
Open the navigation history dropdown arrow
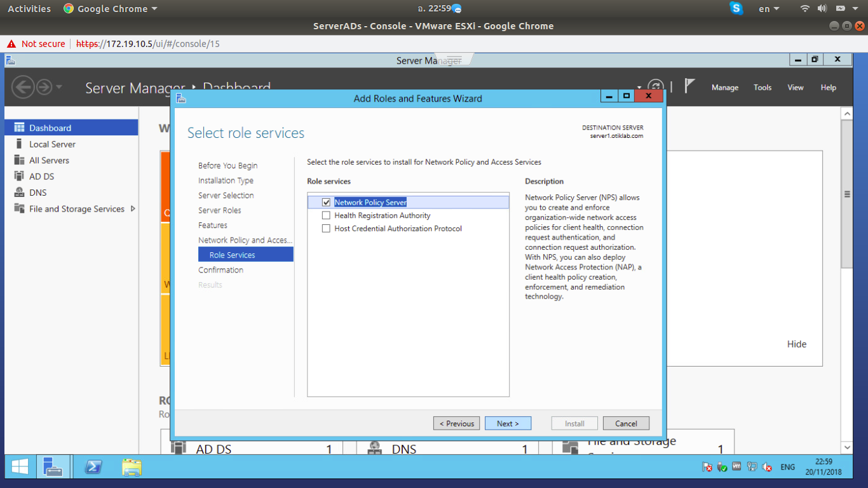click(x=59, y=87)
